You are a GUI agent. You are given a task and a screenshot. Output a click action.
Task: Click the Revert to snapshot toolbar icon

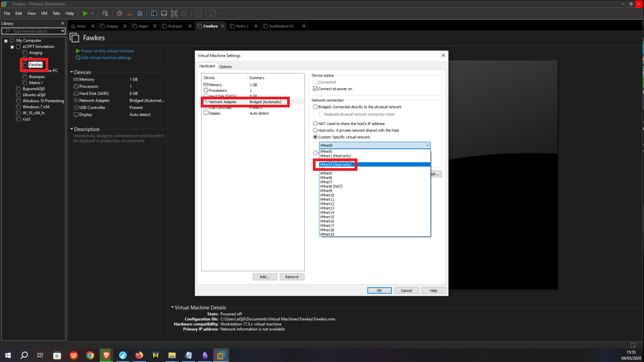click(x=129, y=13)
